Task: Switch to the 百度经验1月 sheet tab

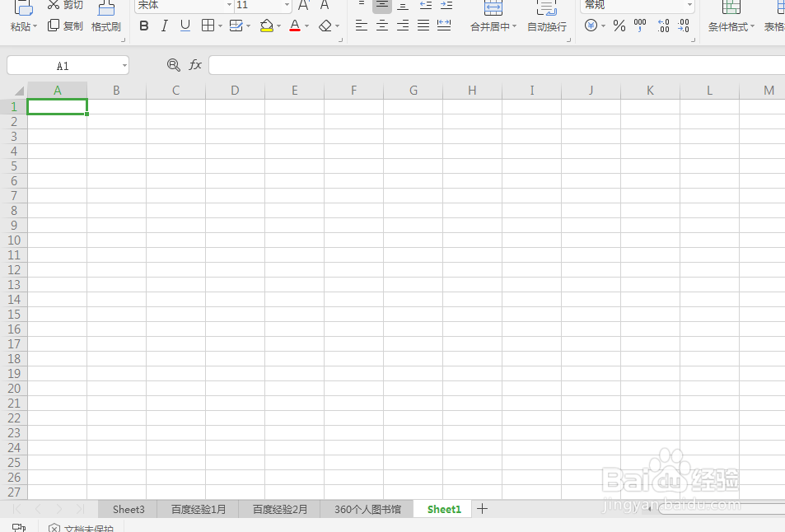Action: (x=199, y=509)
